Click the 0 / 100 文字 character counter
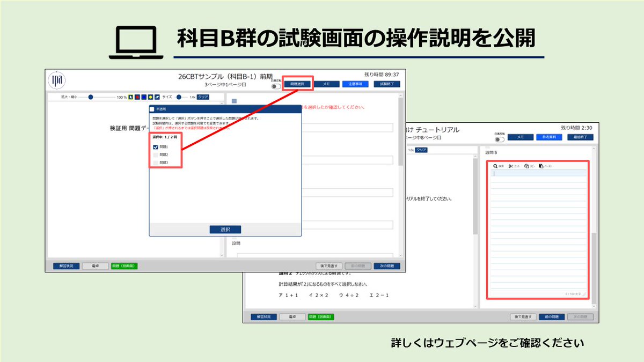644x362 pixels. click(x=574, y=294)
